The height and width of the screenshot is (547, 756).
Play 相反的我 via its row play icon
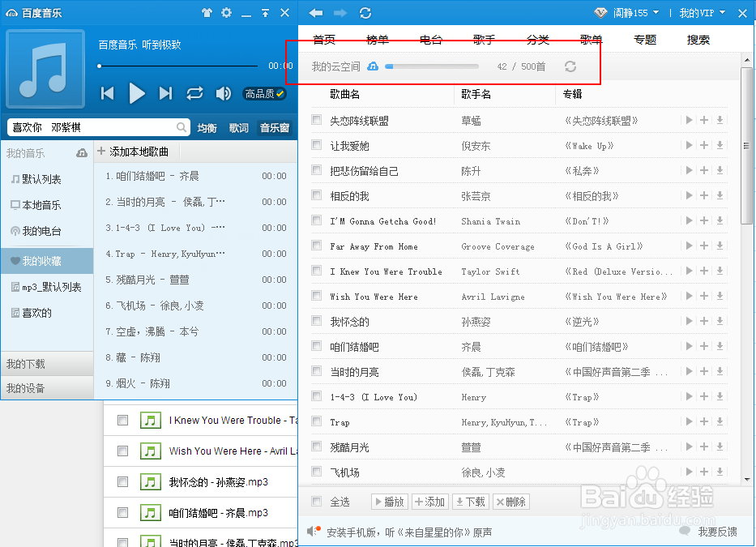[x=689, y=195]
